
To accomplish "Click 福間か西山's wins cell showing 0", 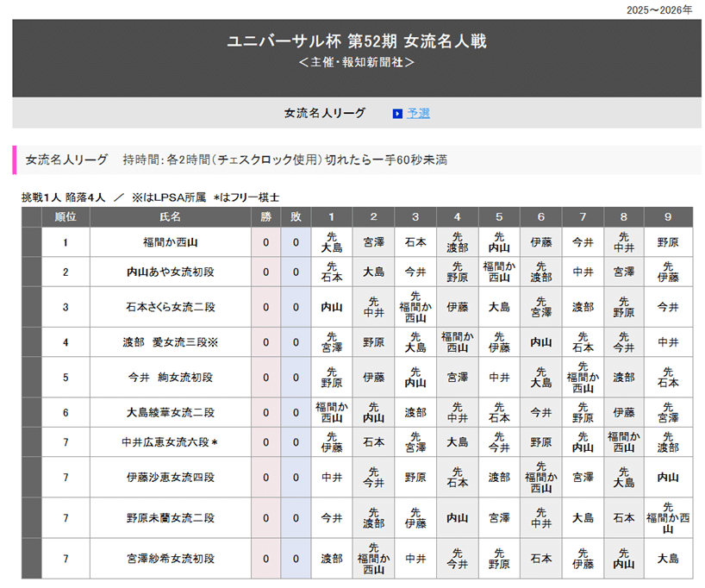I will click(265, 242).
